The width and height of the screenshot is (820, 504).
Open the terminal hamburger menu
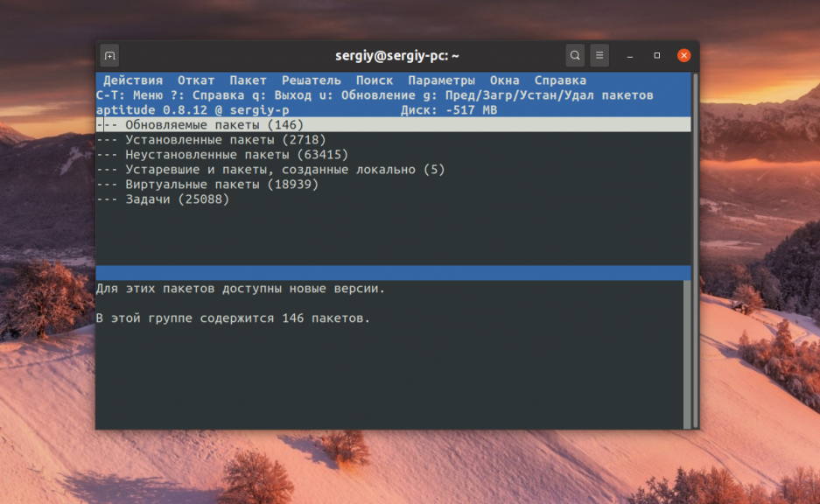pyautogui.click(x=599, y=56)
